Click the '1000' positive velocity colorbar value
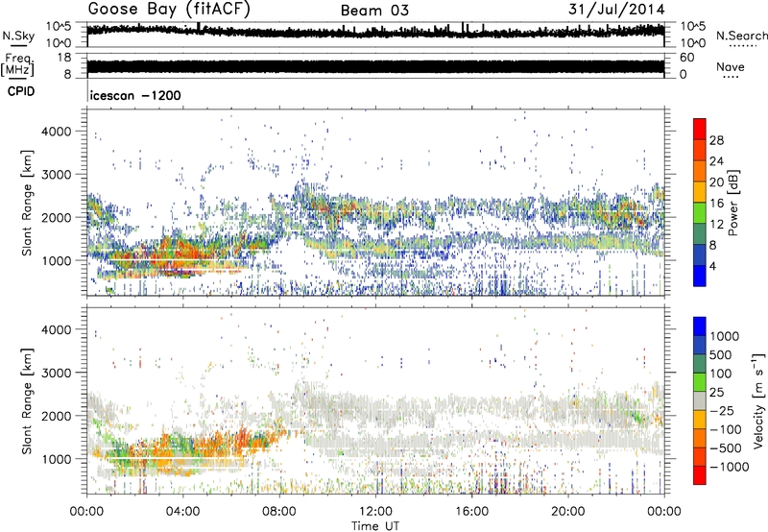This screenshot has height=532, width=768. [x=724, y=336]
